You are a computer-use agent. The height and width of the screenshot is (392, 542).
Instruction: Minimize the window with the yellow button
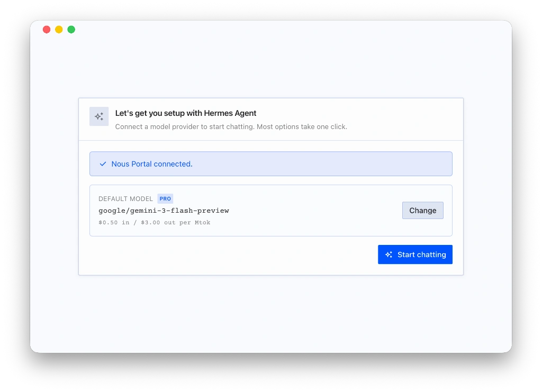(x=59, y=30)
